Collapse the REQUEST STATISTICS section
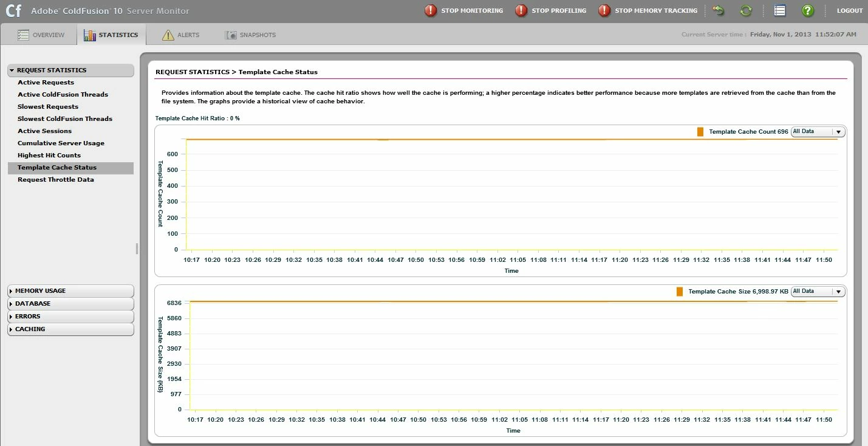Image resolution: width=868 pixels, height=446 pixels. 70,70
